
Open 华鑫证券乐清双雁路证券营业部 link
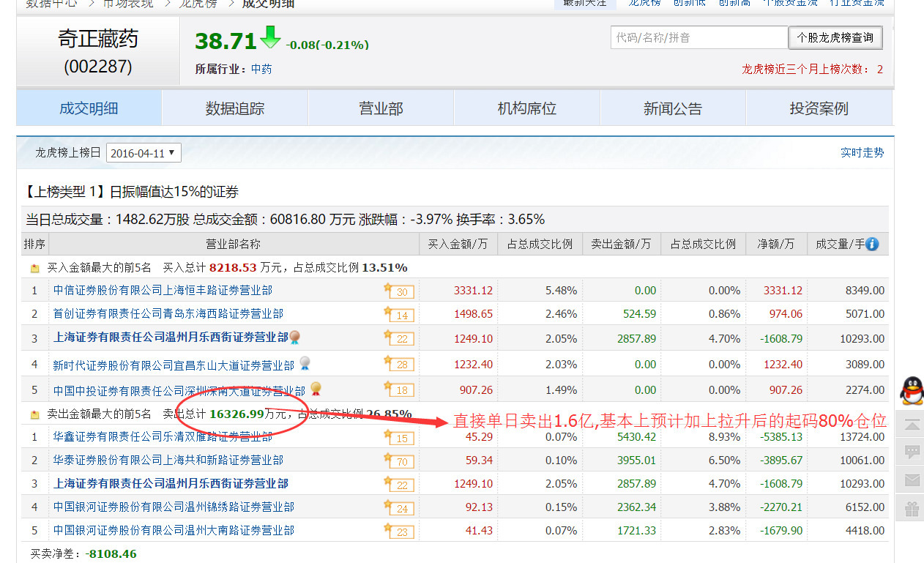tap(163, 436)
